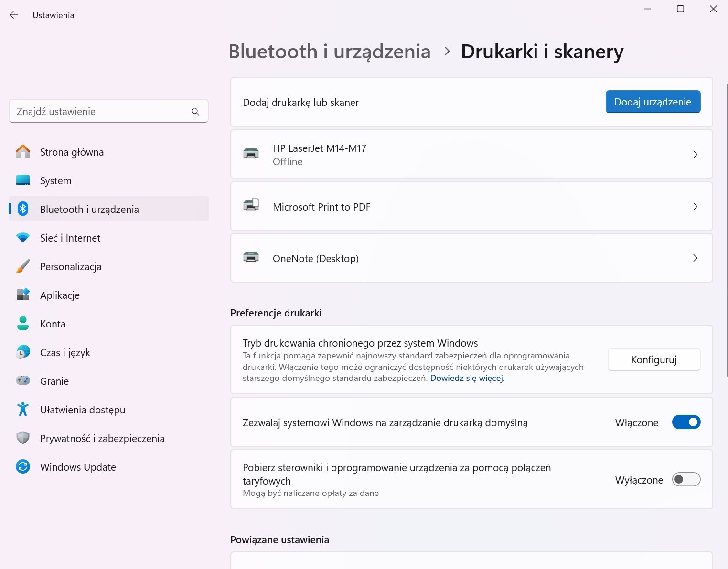The height and width of the screenshot is (569, 728).
Task: Open Windows Update via its sidebar icon
Action: [x=22, y=467]
